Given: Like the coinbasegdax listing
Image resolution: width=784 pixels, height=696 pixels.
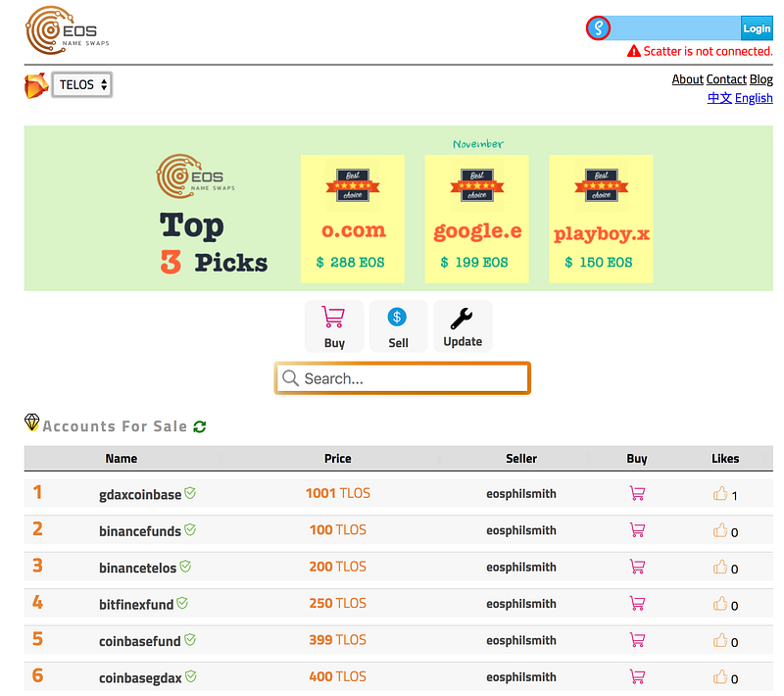Looking at the screenshot, I should 720,676.
